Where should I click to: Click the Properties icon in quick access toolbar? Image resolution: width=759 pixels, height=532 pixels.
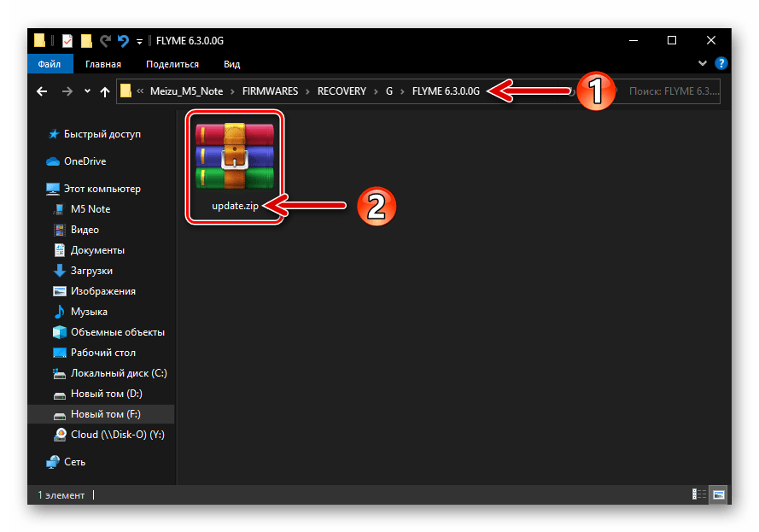[67, 41]
